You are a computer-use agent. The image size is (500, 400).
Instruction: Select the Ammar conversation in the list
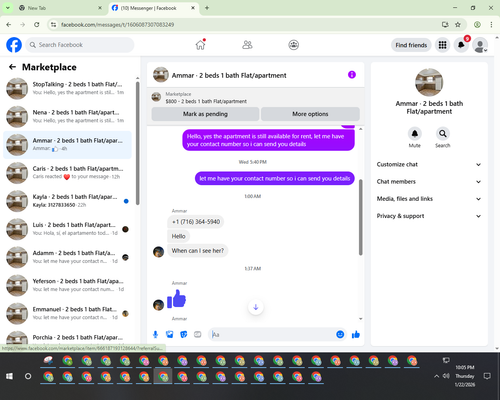pos(67,145)
